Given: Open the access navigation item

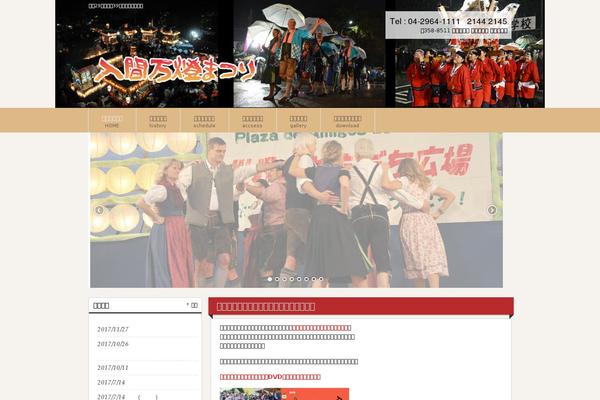Looking at the screenshot, I should tap(252, 121).
